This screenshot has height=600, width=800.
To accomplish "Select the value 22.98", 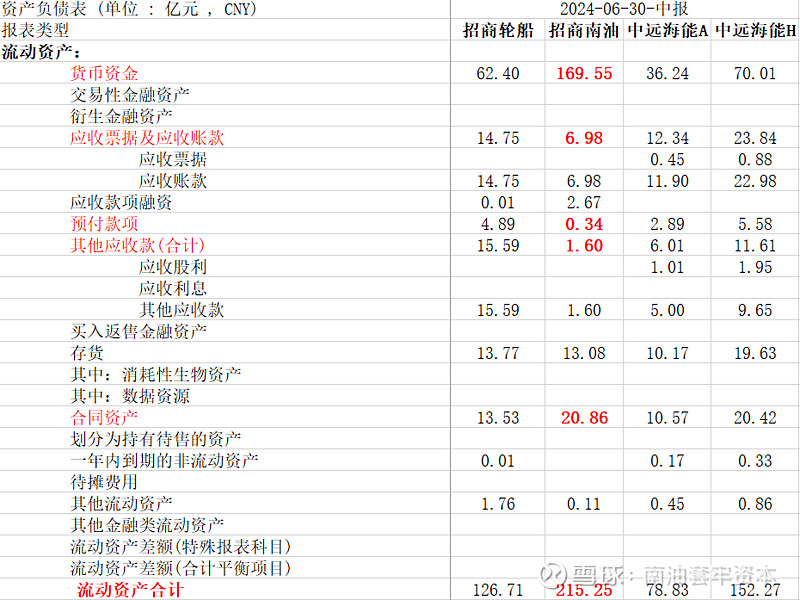I will click(x=755, y=181).
